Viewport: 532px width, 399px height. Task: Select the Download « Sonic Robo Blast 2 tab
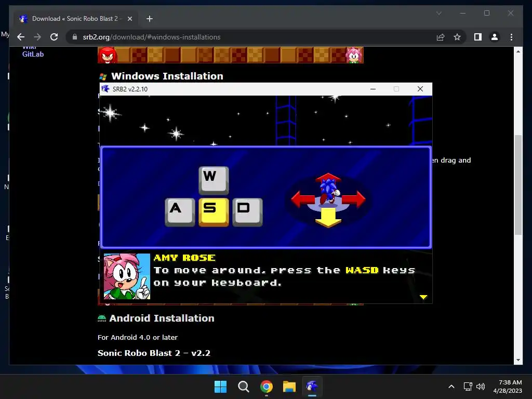[76, 19]
